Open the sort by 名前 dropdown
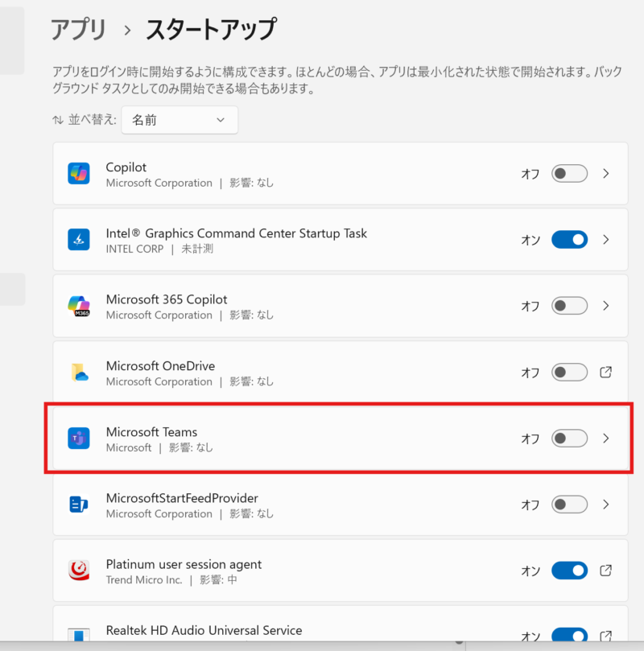644x651 pixels. (180, 120)
